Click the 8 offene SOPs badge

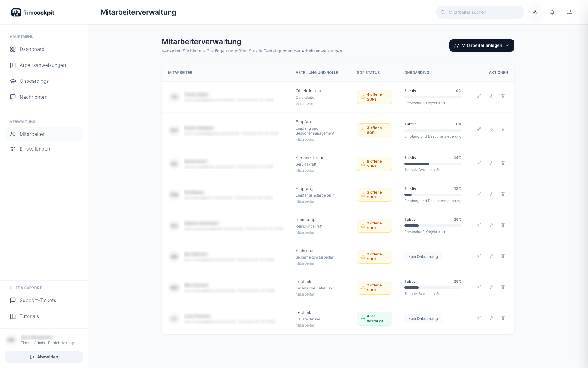[374, 164]
